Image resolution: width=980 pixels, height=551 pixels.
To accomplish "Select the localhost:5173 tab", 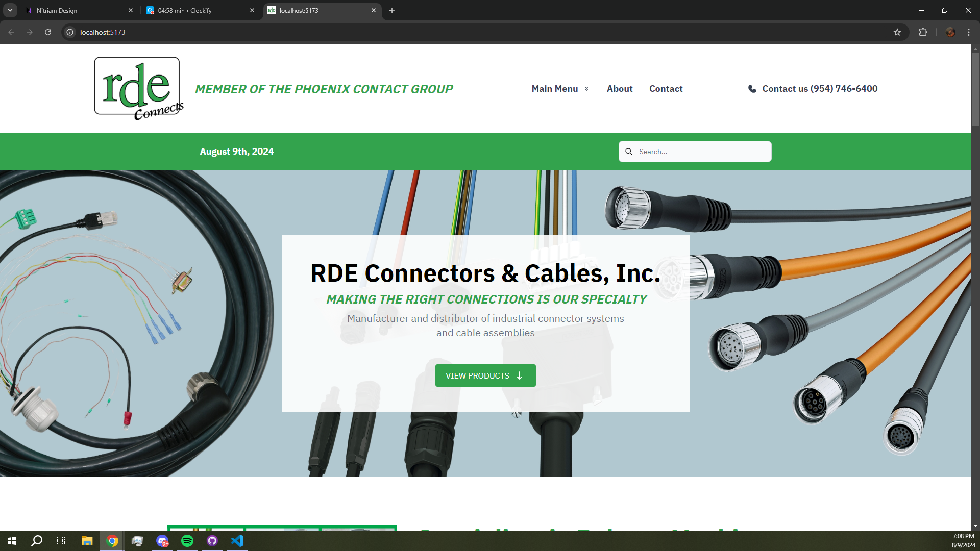I will tap(322, 10).
